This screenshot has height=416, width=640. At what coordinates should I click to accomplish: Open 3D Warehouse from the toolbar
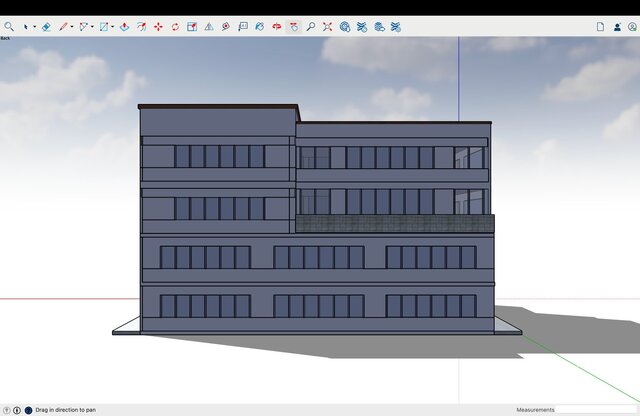pos(344,27)
